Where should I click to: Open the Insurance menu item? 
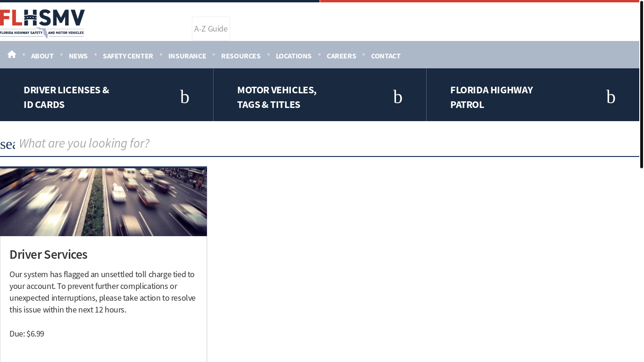187,56
